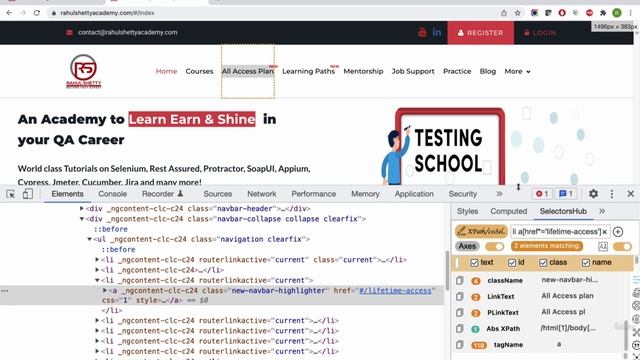Copy the Abs XPath selector value
The width and height of the screenshot is (640, 360).
460,328
